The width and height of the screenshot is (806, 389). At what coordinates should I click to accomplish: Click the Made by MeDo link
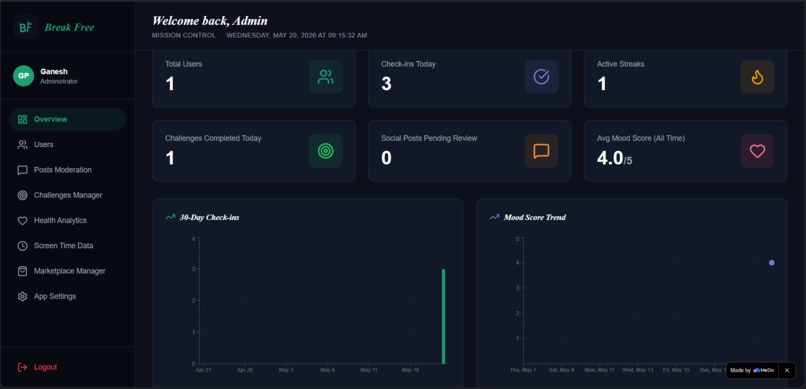752,370
